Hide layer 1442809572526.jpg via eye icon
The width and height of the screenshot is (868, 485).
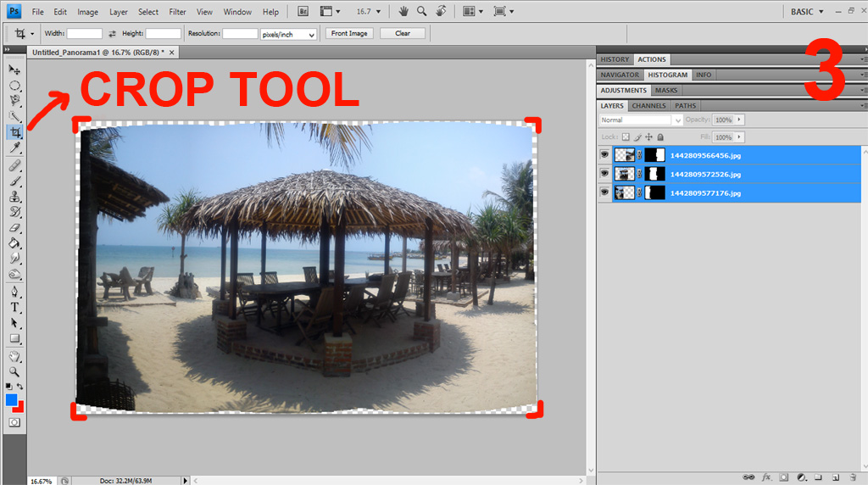[604, 174]
